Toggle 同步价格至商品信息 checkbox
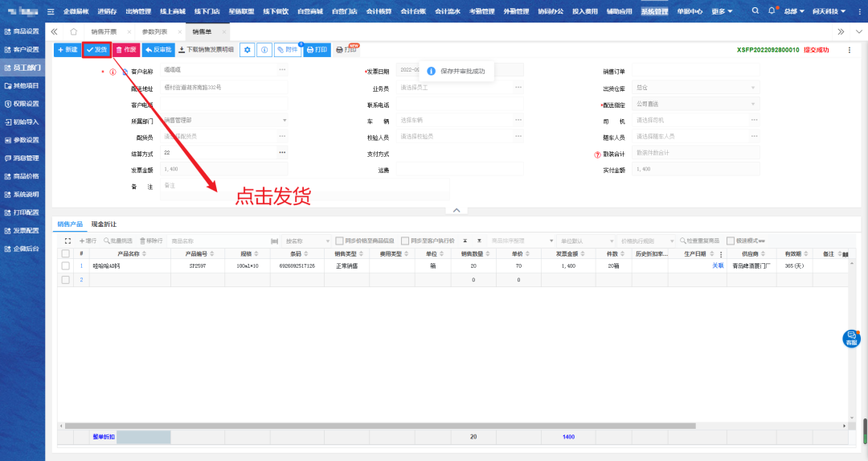 tap(340, 241)
